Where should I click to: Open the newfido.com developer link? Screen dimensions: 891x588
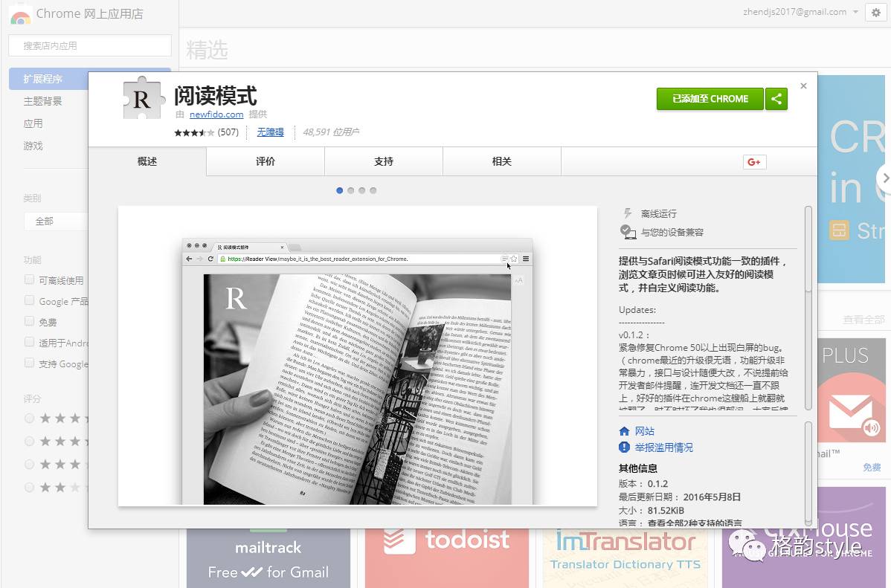click(216, 114)
